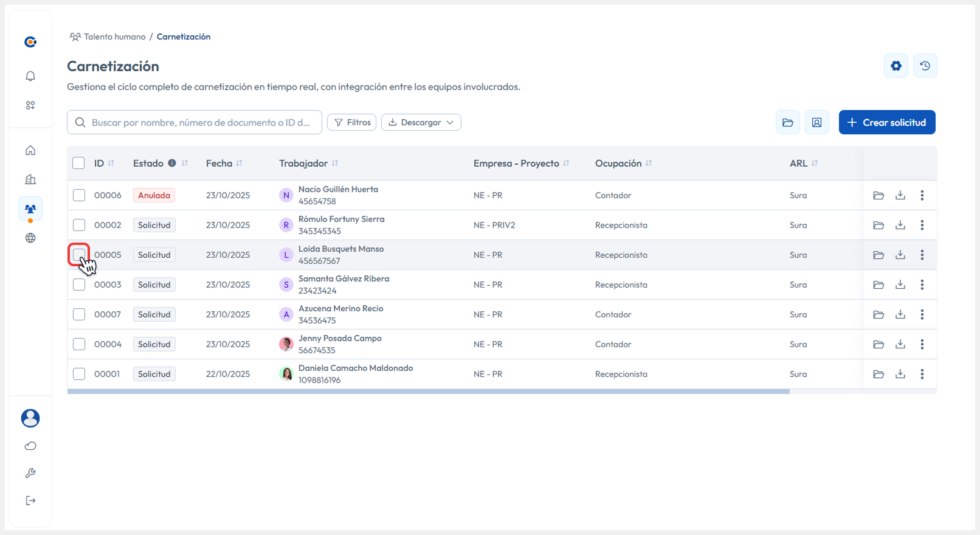Open the Filtros button

[352, 122]
